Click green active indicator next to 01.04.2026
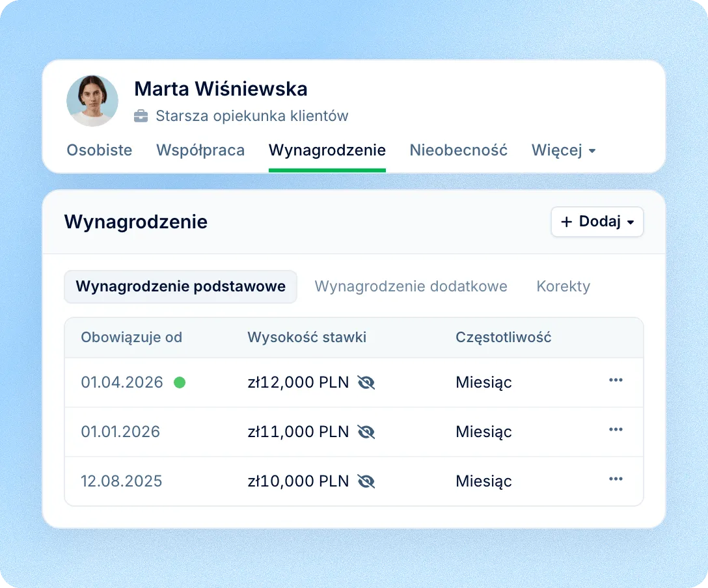 180,382
